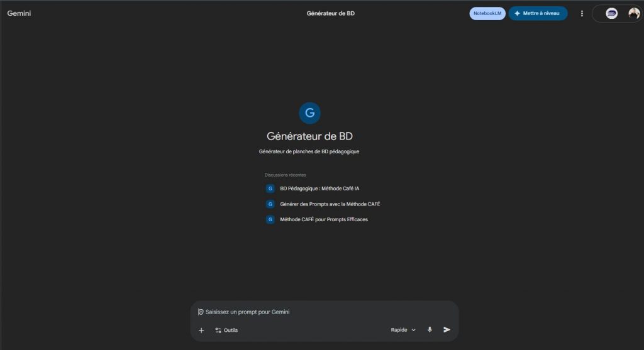Open Méthode CAFÉ pour Prompts Efficaces discussion
This screenshot has width=644, height=350.
tap(323, 219)
